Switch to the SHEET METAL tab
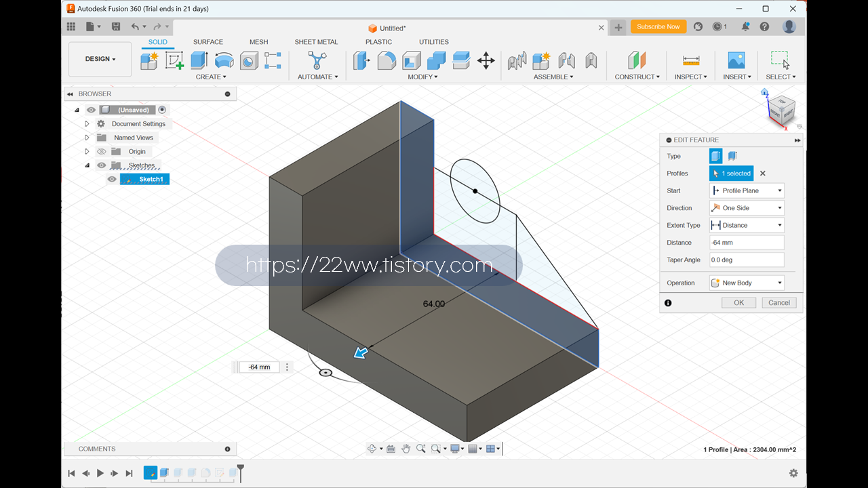 pos(316,42)
